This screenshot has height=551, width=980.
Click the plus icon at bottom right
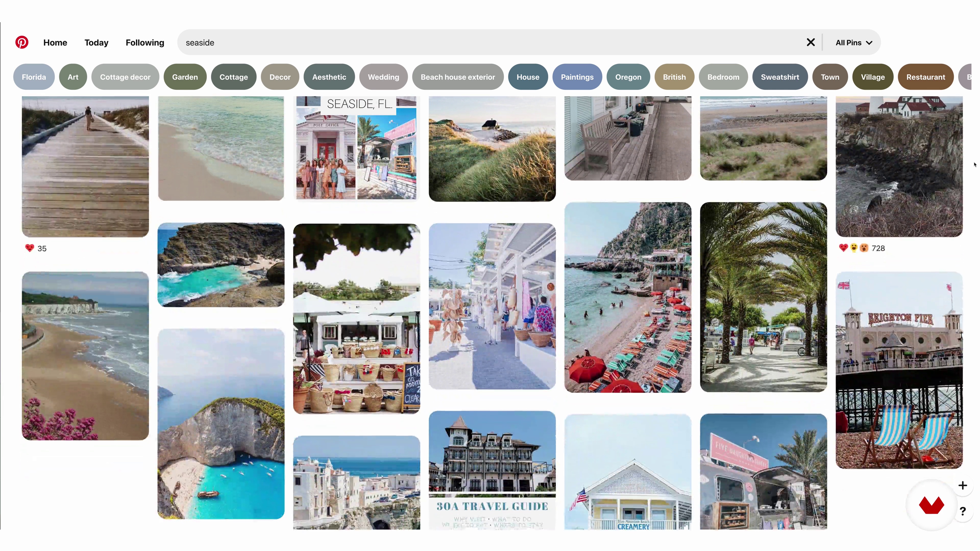[962, 485]
